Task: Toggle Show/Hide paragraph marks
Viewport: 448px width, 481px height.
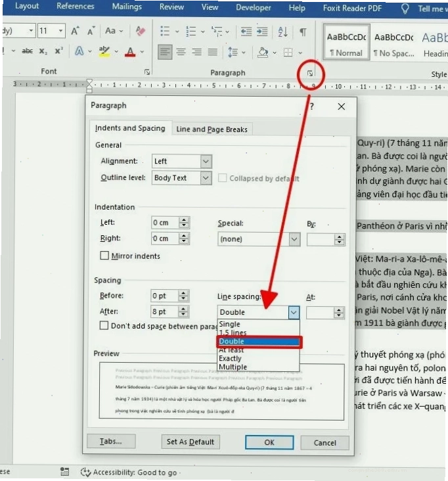Action: (x=303, y=32)
